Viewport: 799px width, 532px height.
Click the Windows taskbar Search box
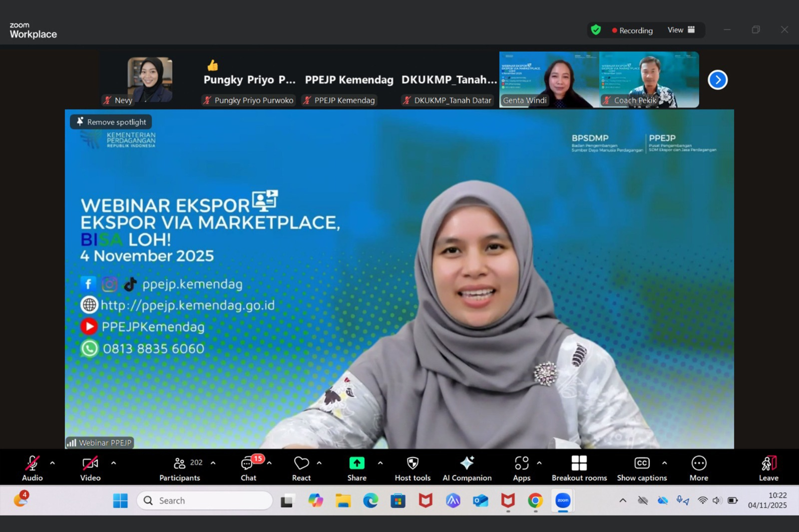coord(205,501)
